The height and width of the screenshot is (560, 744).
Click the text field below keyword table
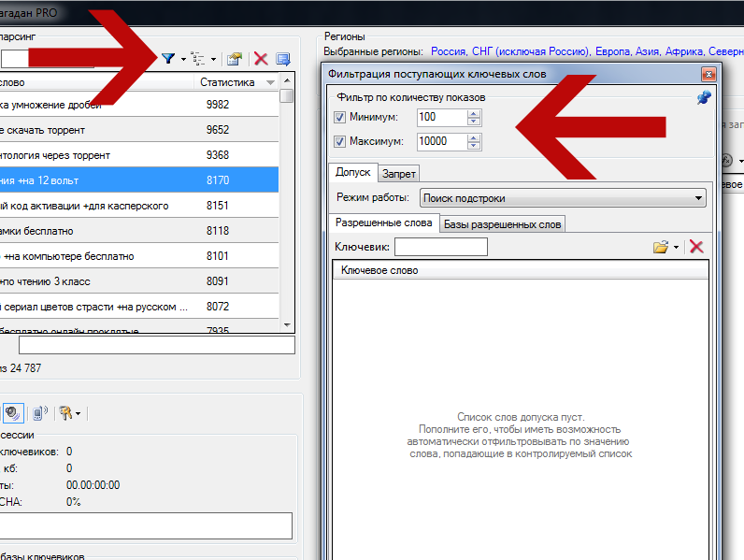click(157, 345)
